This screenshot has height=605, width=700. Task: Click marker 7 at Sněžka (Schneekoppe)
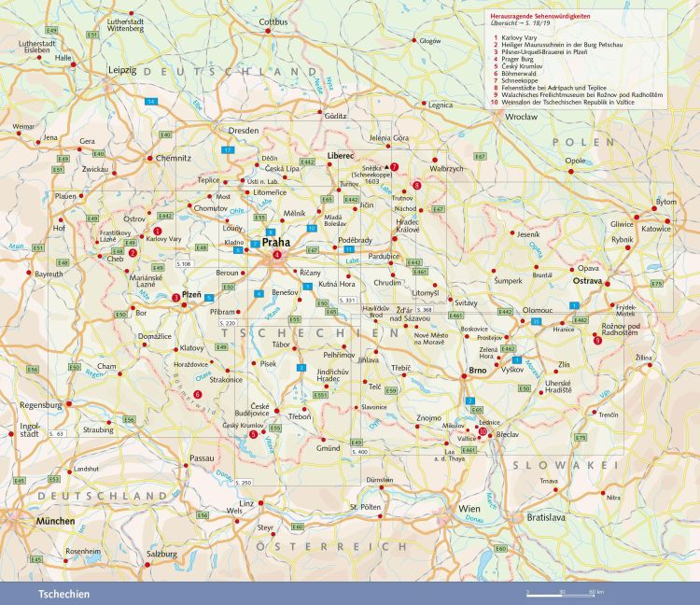pos(395,167)
